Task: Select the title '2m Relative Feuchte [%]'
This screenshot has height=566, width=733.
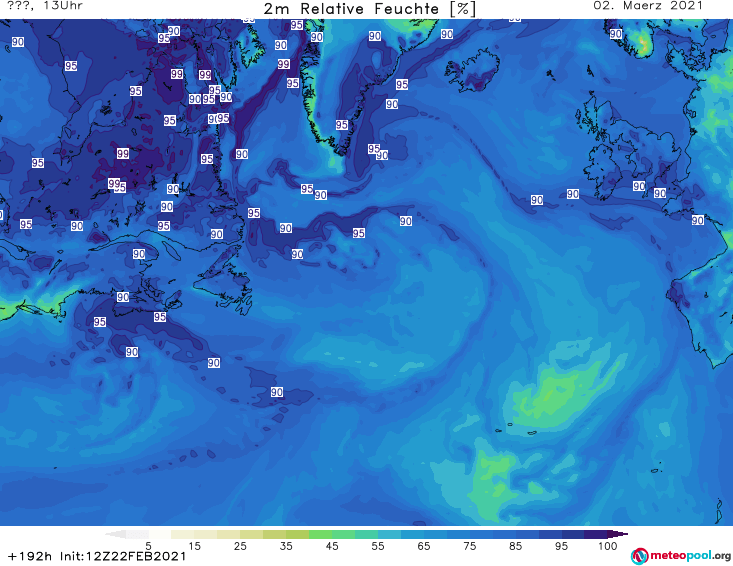Action: [x=370, y=9]
